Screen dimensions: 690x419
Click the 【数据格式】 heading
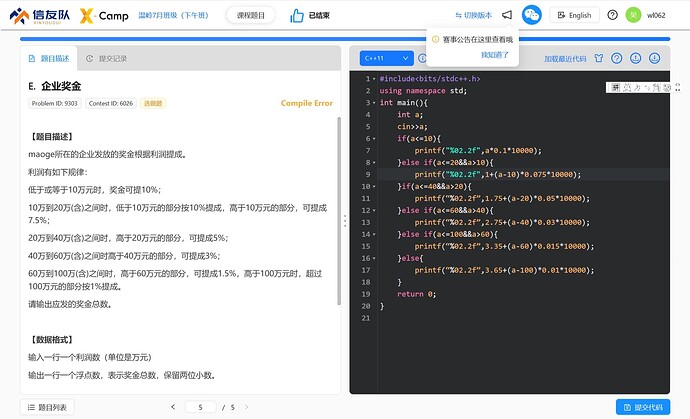pos(51,339)
